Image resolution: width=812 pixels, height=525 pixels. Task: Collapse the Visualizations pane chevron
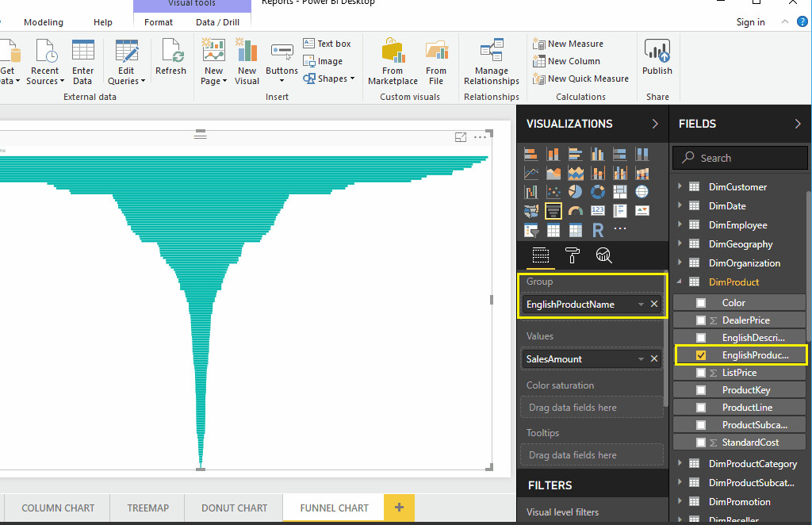click(655, 124)
